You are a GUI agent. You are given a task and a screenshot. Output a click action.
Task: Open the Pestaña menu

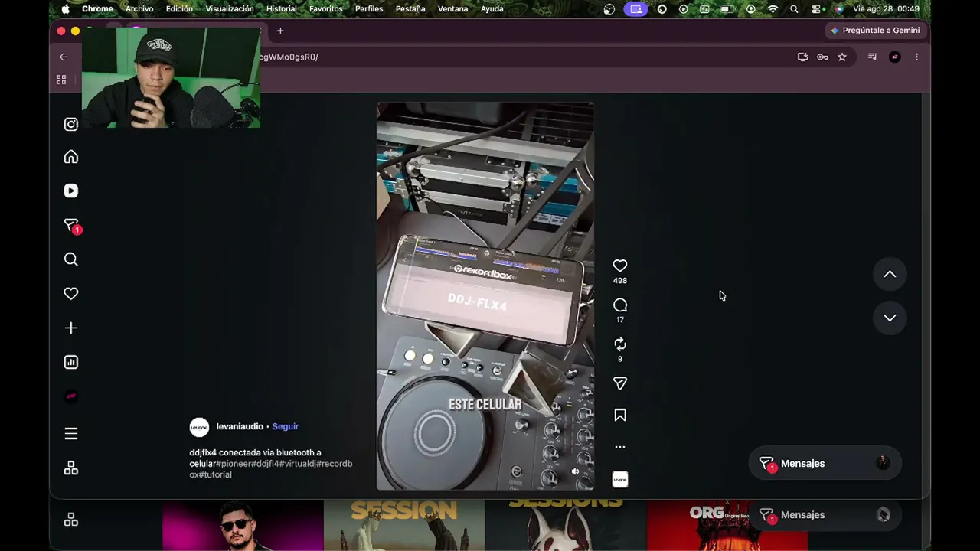tap(410, 9)
